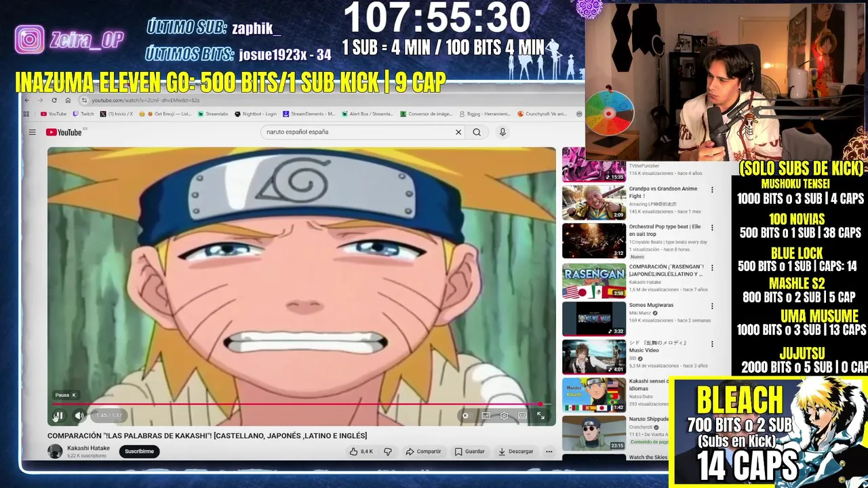This screenshot has height=488, width=868.
Task: Open the player settings gear
Action: (x=504, y=415)
